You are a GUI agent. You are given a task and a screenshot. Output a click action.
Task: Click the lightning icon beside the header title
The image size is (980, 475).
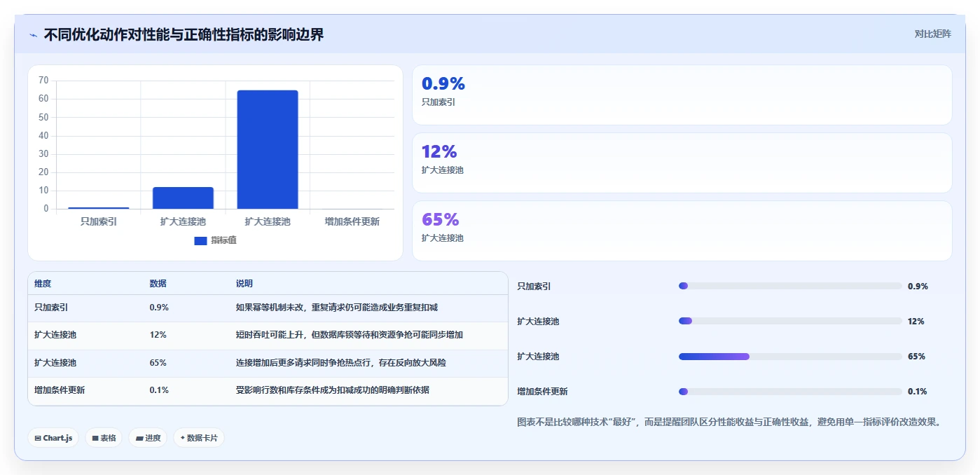[34, 35]
